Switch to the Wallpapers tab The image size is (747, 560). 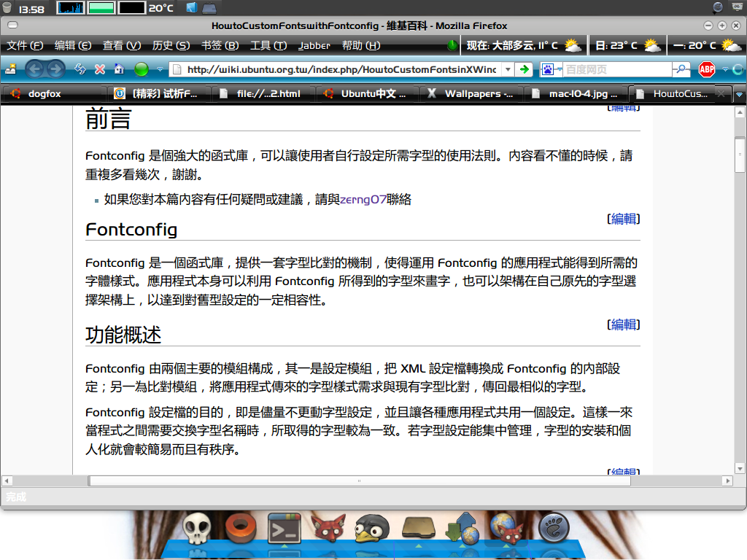point(472,94)
